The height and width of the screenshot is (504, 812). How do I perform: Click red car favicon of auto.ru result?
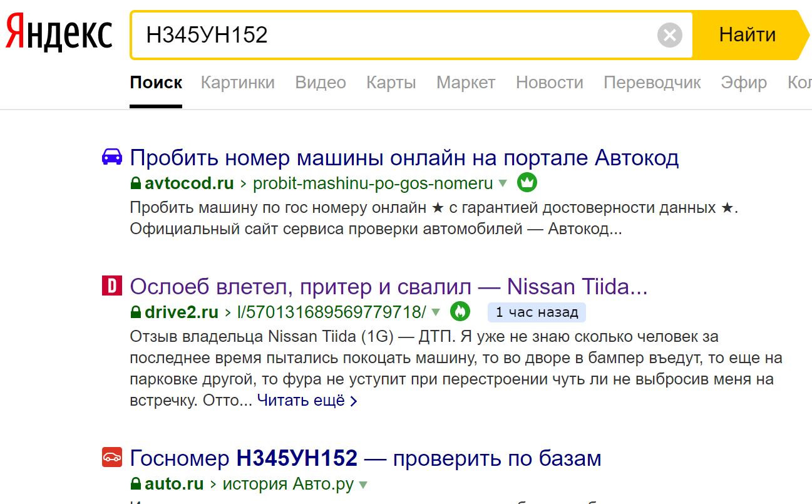tap(111, 458)
